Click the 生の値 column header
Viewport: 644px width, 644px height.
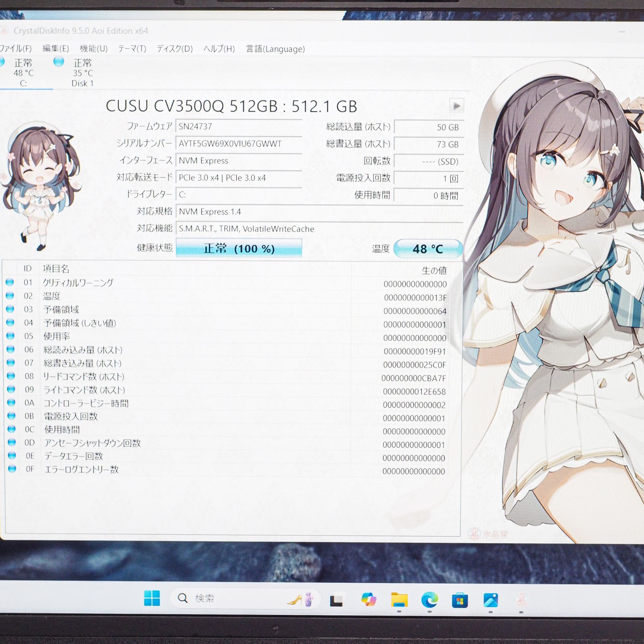pos(434,270)
